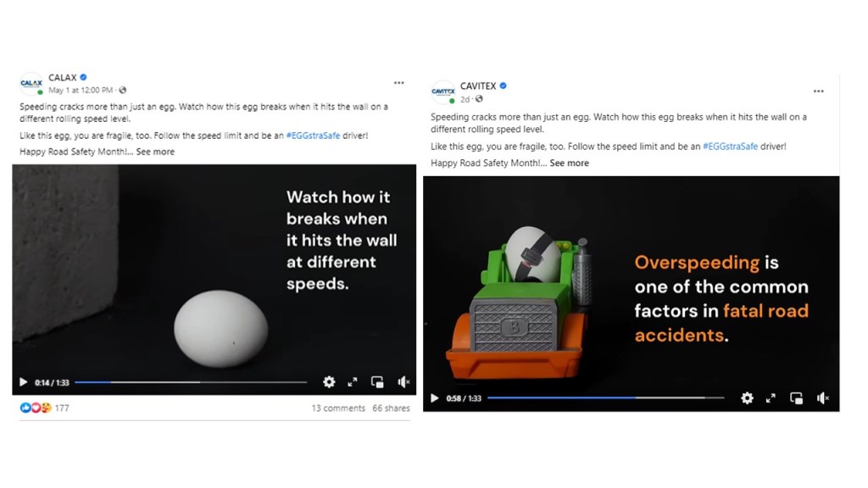The image size is (868, 488).
Task: Open #EGGstraSafe hashtag in CALAX post
Action: 313,136
